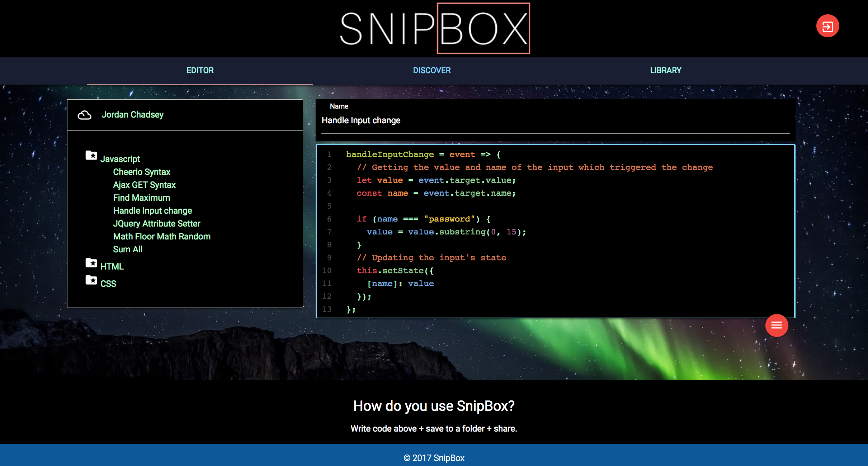Select the Find Maximum snippet
This screenshot has height=466, width=868.
pos(141,198)
